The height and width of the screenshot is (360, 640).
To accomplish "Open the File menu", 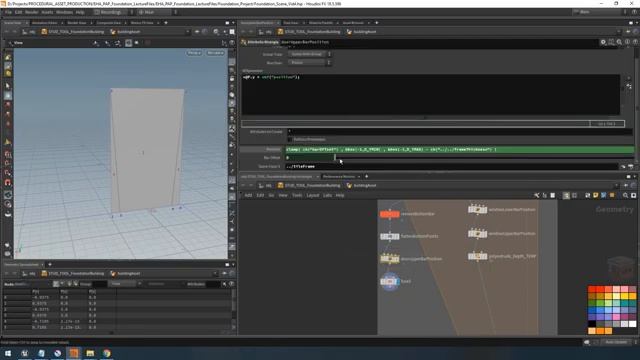I will 8,12.
